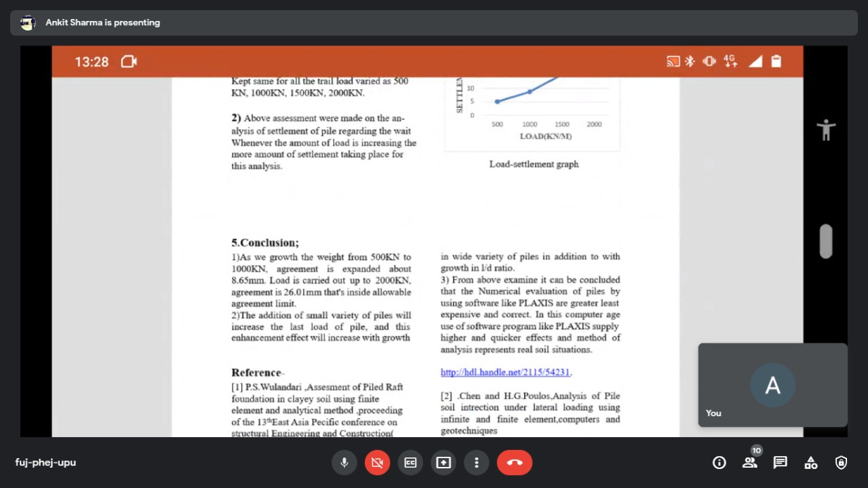Screen dimensions: 868x488
Task: Click the phone's screen recording camera icon
Action: (129, 62)
